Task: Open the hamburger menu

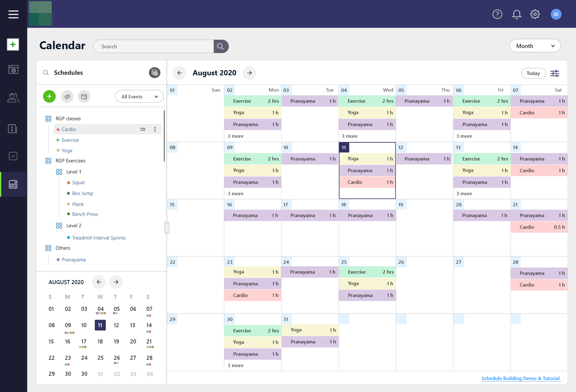Action: [x=13, y=14]
